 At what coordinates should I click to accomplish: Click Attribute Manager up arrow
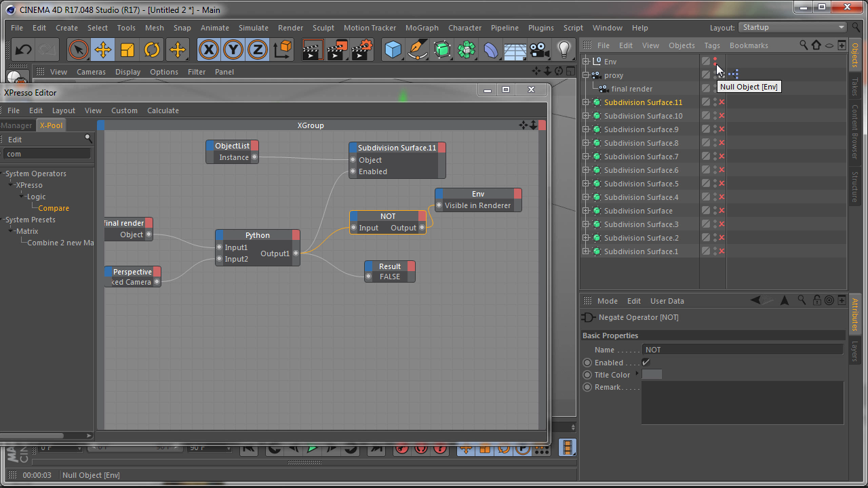click(x=785, y=300)
